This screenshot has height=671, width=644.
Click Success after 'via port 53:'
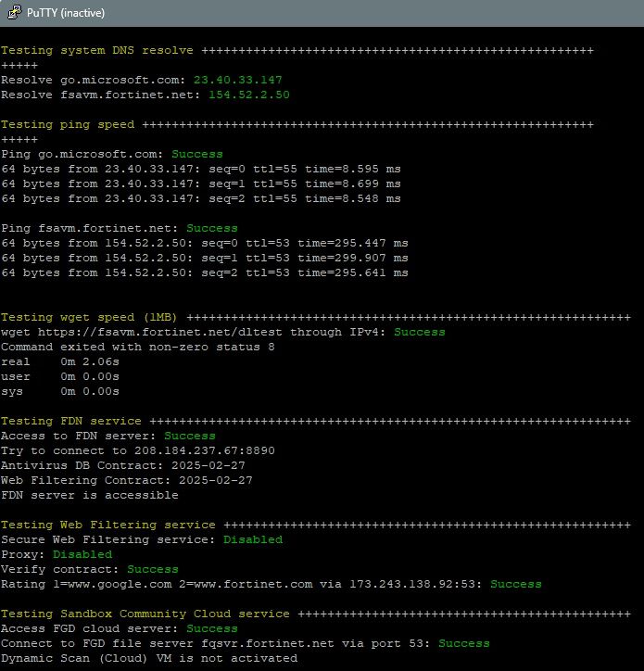(464, 643)
